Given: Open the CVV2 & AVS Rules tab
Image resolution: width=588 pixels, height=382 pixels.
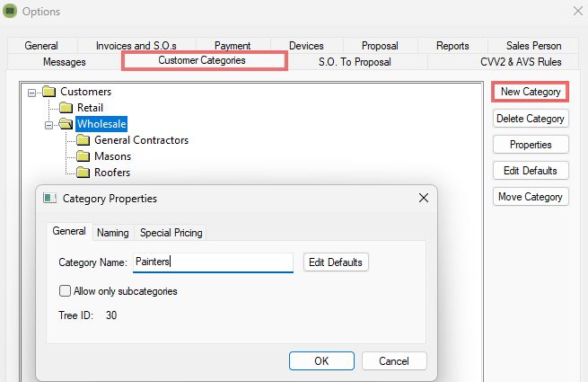Looking at the screenshot, I should 507,62.
